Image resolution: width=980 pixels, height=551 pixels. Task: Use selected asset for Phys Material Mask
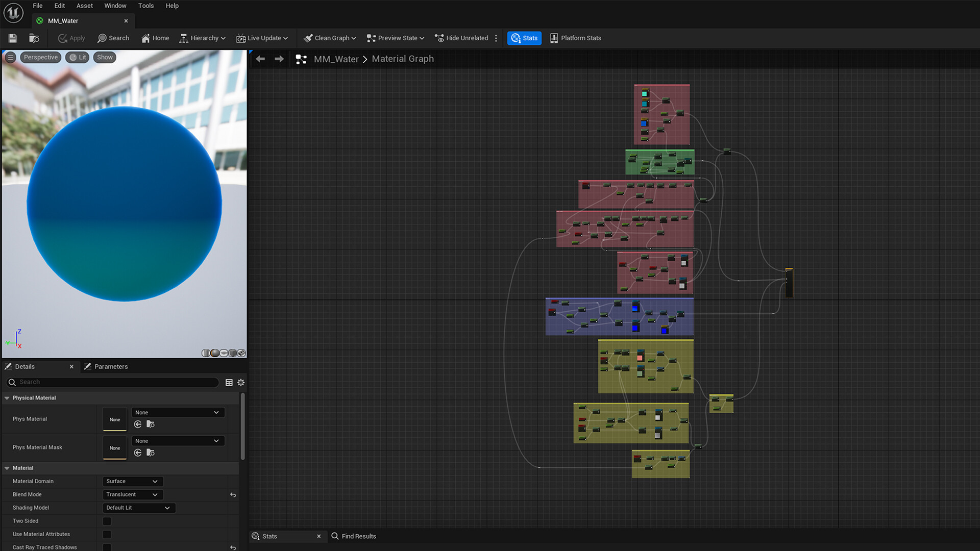[138, 453]
